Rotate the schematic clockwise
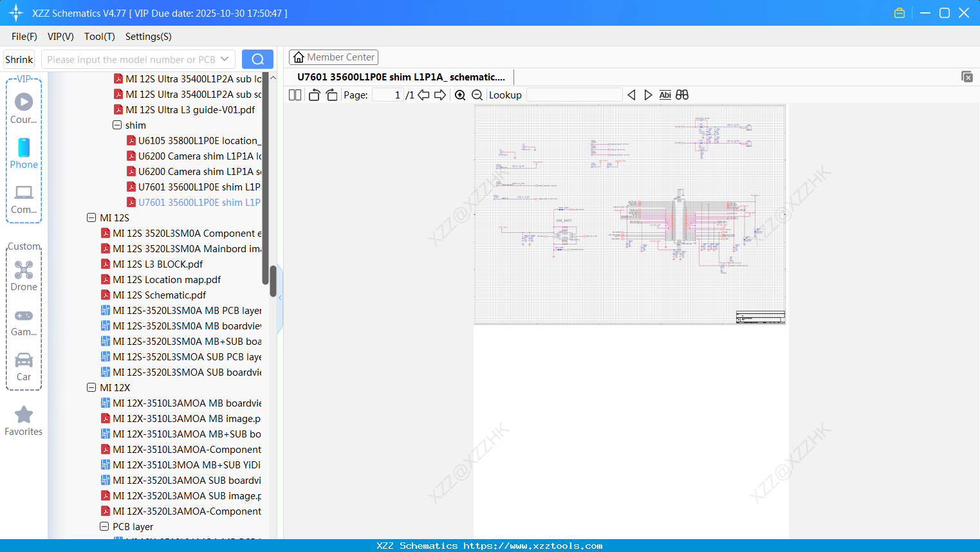The image size is (980, 552). [331, 95]
